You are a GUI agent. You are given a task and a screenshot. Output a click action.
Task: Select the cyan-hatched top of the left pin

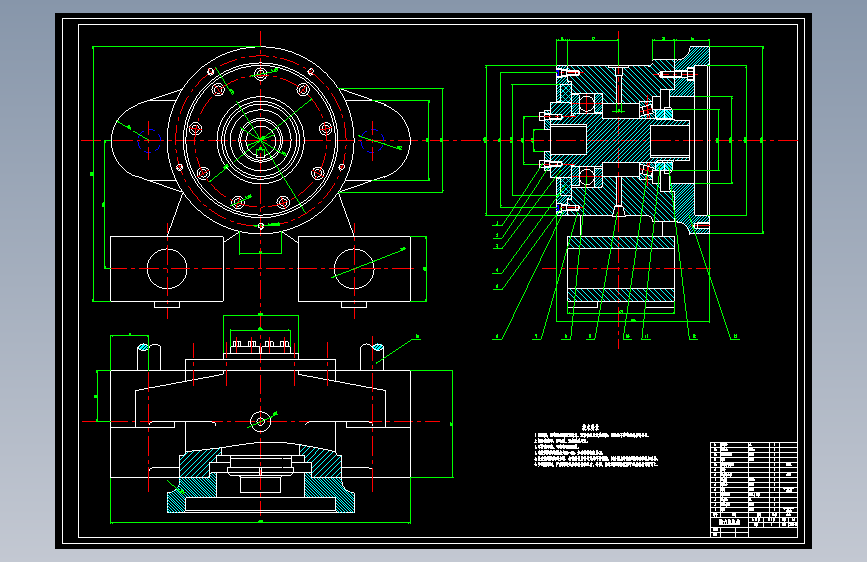pos(143,347)
